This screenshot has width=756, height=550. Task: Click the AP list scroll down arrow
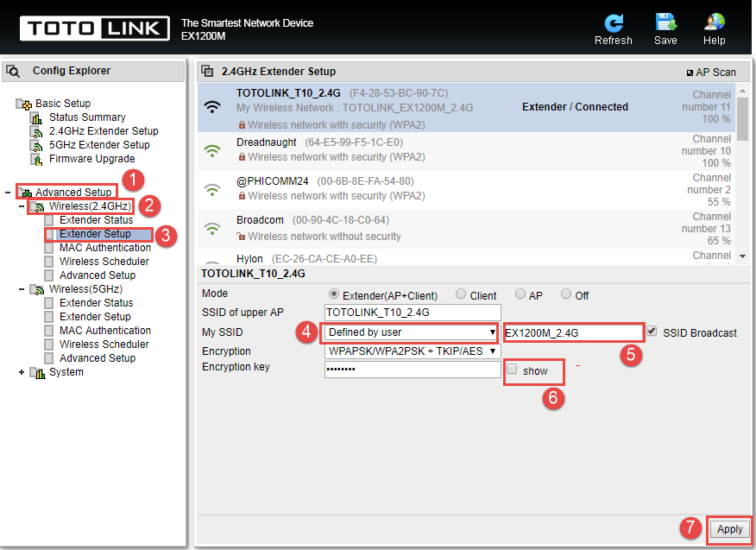coord(742,256)
